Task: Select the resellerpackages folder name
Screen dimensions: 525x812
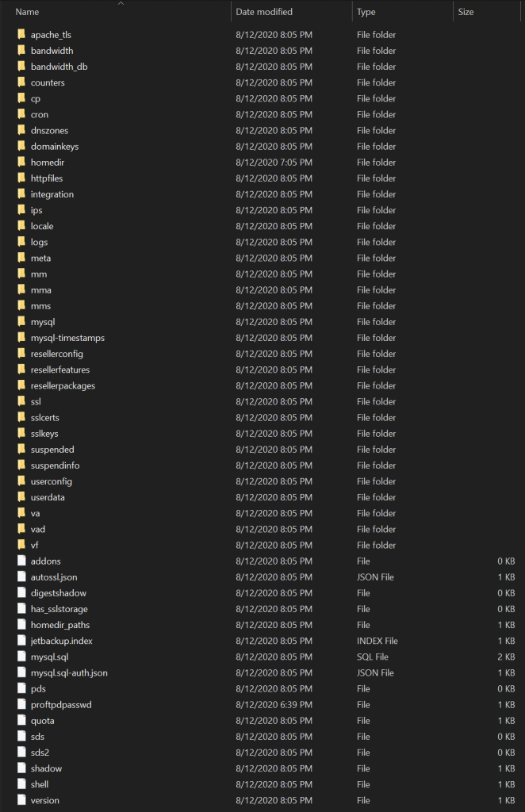Action: tap(63, 386)
